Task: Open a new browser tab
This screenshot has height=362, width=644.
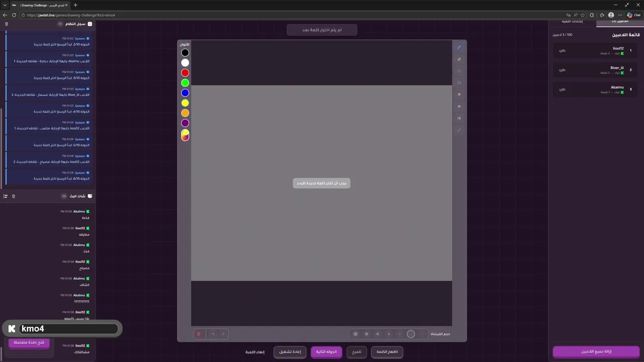Action: (x=75, y=5)
